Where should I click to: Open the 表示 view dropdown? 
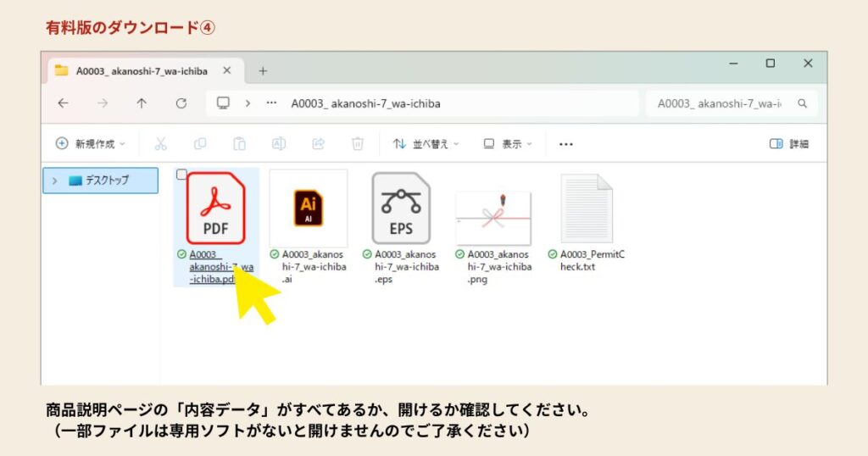(x=507, y=144)
